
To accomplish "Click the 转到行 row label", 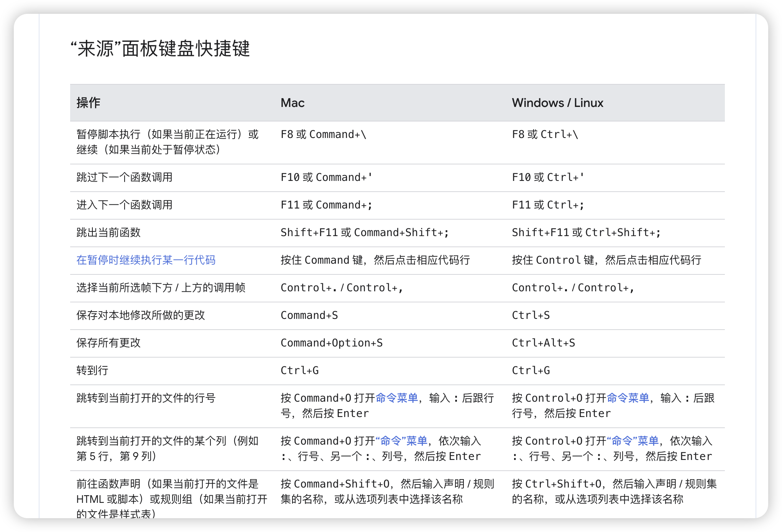I will (92, 371).
